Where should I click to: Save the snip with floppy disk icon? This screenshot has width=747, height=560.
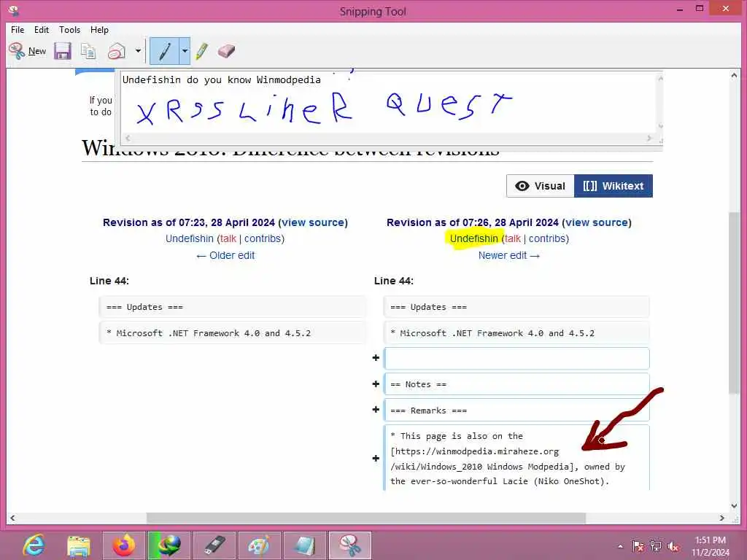(63, 51)
